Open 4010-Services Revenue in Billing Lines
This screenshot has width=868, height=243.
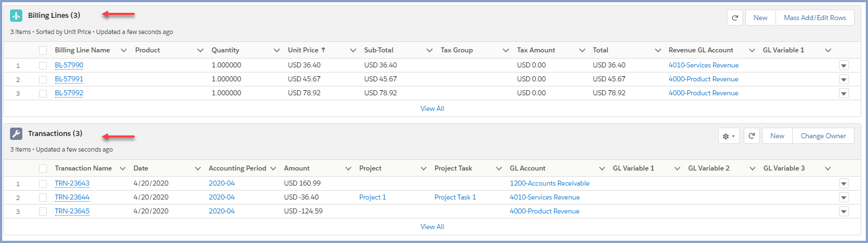pos(704,65)
